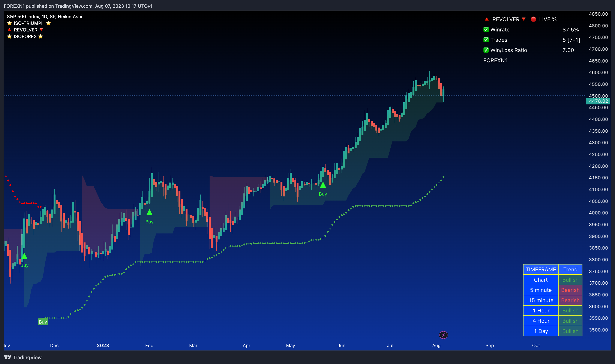Click the Trades value 8 [7-1]

click(571, 40)
